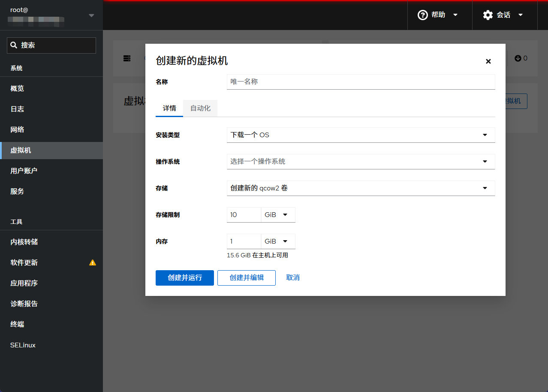Click the software updates warning triangle icon
The image size is (548, 392).
coord(93,262)
